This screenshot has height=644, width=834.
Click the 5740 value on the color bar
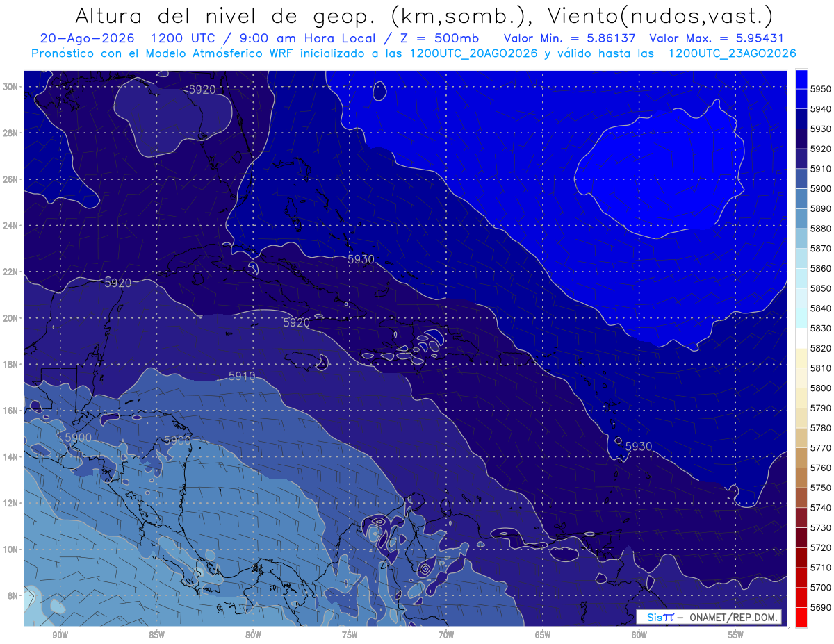pyautogui.click(x=821, y=508)
